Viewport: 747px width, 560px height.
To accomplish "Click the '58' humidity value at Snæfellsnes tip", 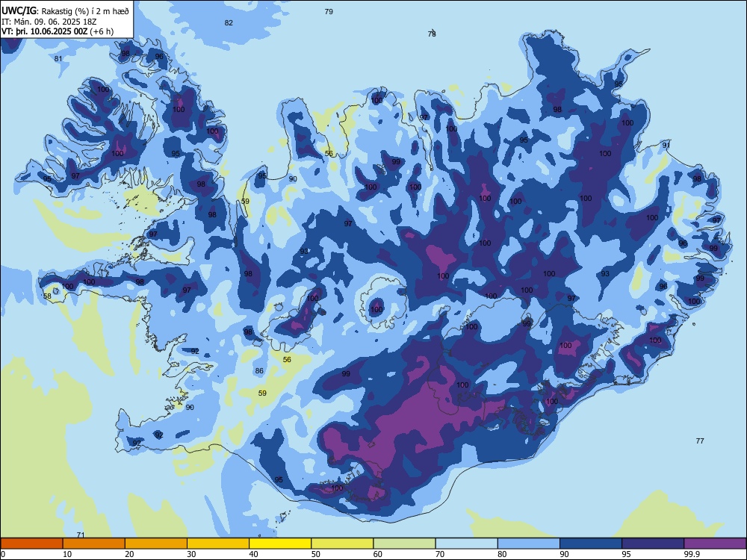I will click(47, 296).
